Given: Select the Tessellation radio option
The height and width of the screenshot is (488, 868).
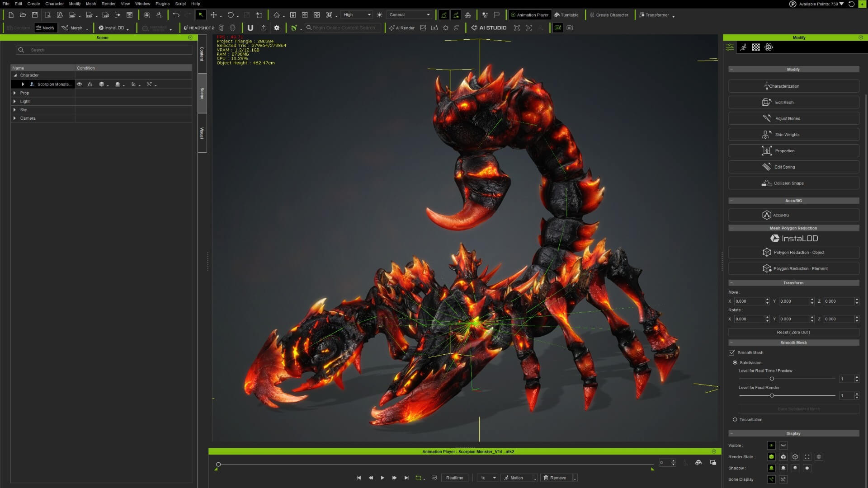Looking at the screenshot, I should (x=735, y=420).
